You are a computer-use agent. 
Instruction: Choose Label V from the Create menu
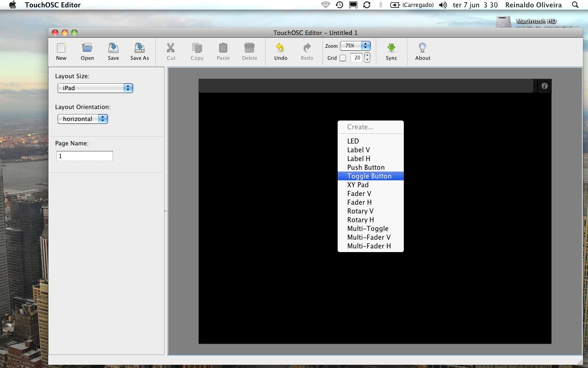pos(371,150)
